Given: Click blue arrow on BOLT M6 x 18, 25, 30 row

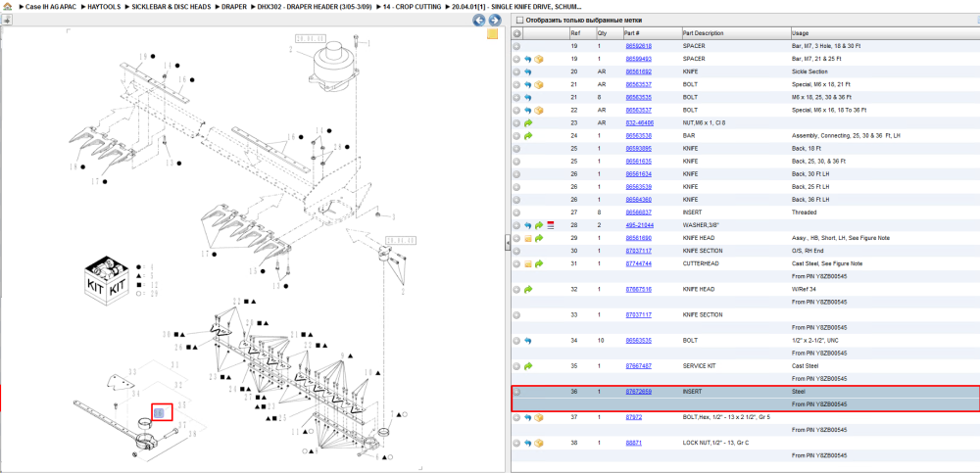Looking at the screenshot, I should (x=528, y=98).
